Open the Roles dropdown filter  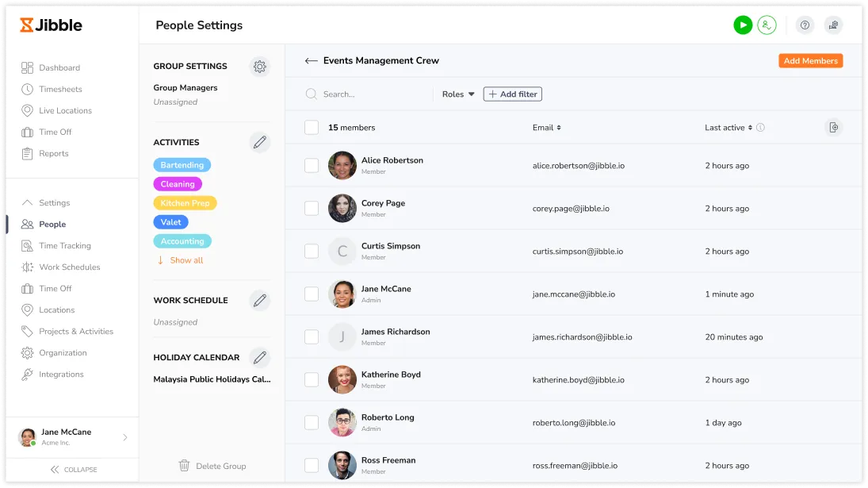458,94
